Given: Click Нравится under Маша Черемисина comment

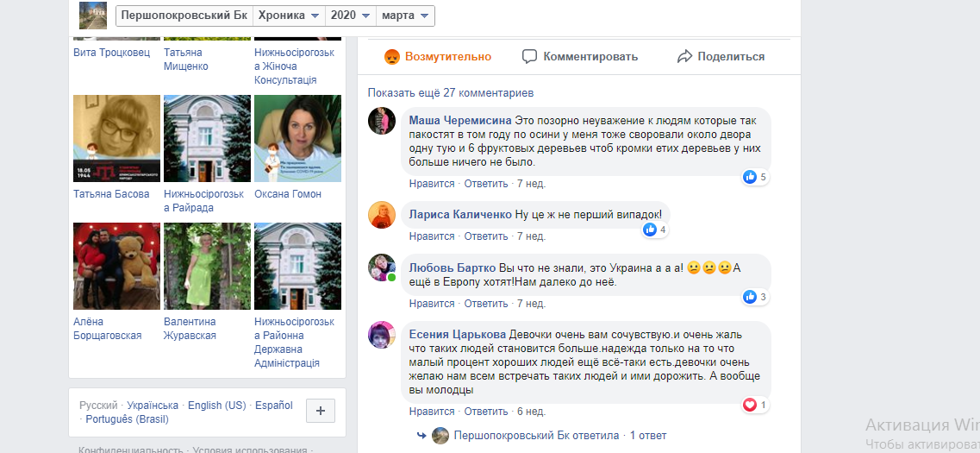Looking at the screenshot, I should (x=432, y=184).
